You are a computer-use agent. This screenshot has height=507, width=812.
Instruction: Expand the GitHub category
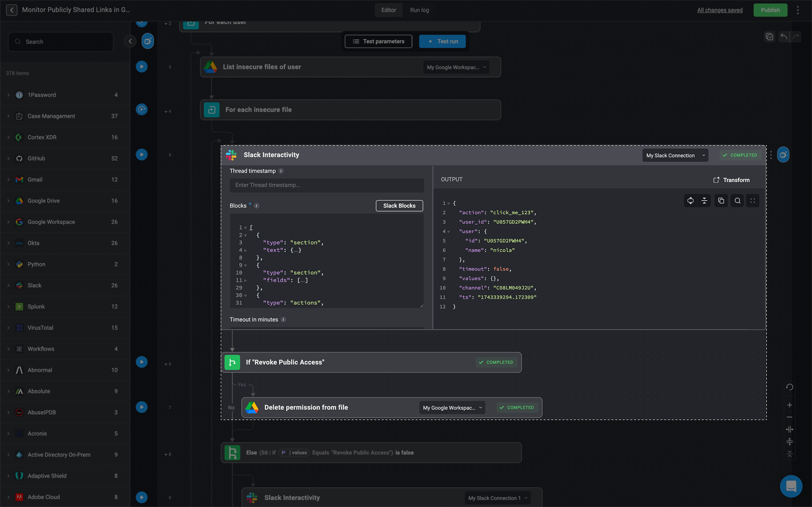pyautogui.click(x=8, y=158)
